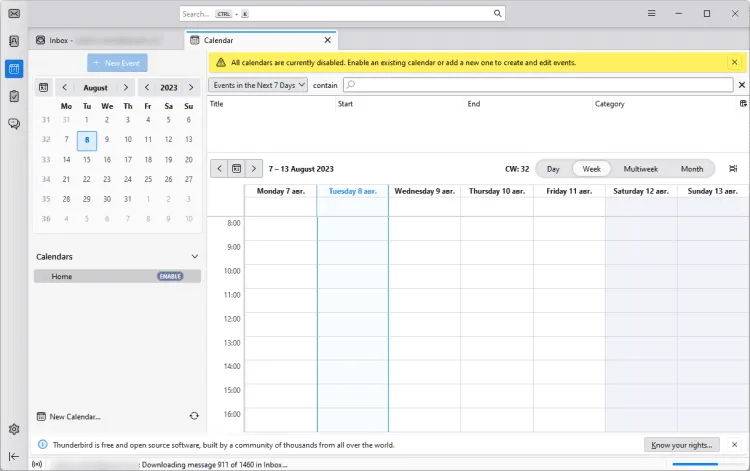Open the Mail space in sidebar
The height and width of the screenshot is (471, 750).
click(14, 13)
